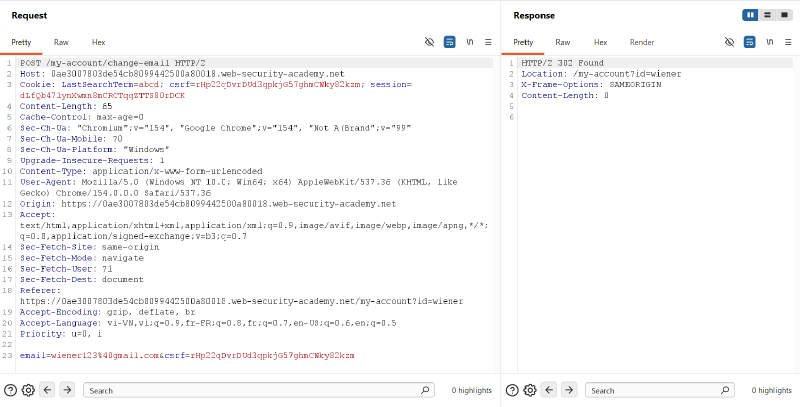Open Response panel options hamburger menu
This screenshot has width=800, height=407.
point(788,42)
